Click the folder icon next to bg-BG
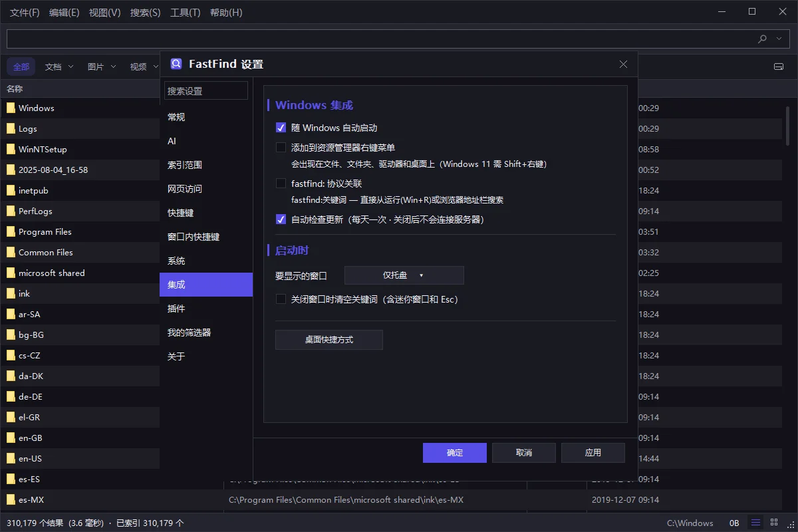 point(11,334)
